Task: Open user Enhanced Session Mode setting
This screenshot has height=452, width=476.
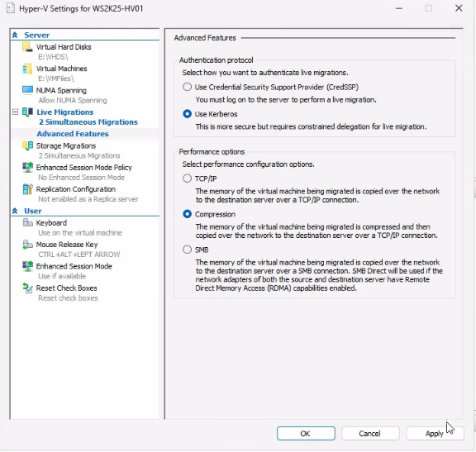Action: pyautogui.click(x=74, y=266)
